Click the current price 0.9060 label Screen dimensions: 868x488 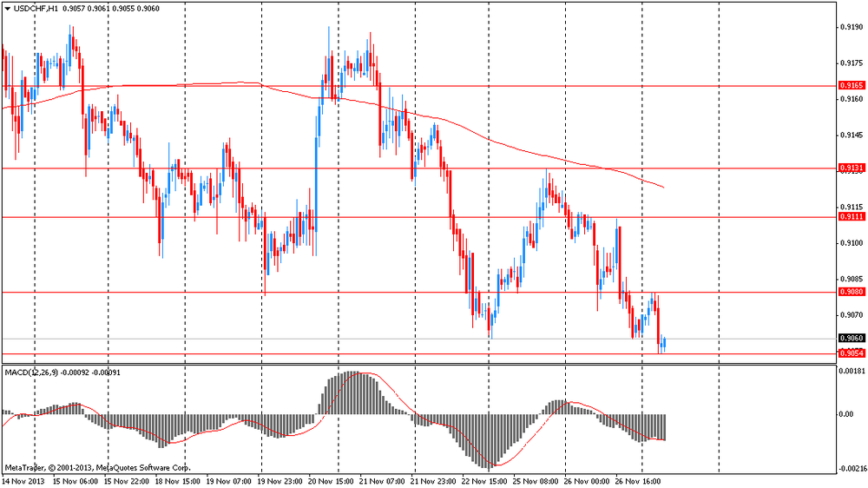[851, 339]
